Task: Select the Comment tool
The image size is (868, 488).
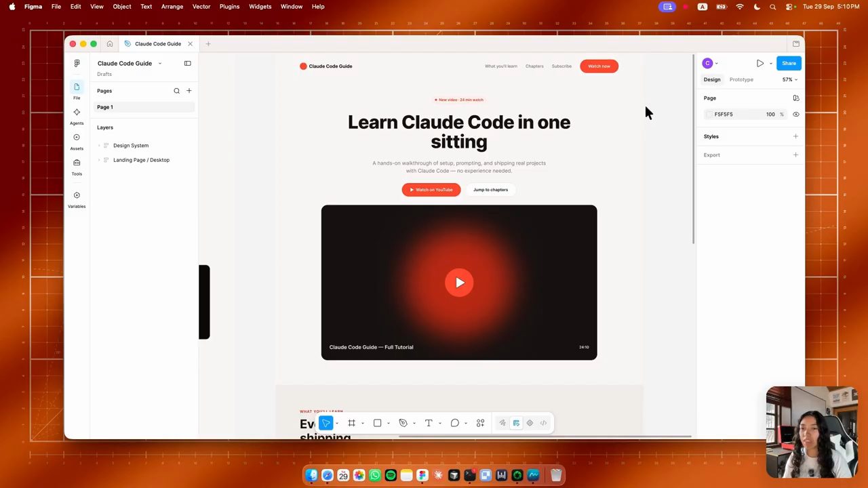Action: 454,423
